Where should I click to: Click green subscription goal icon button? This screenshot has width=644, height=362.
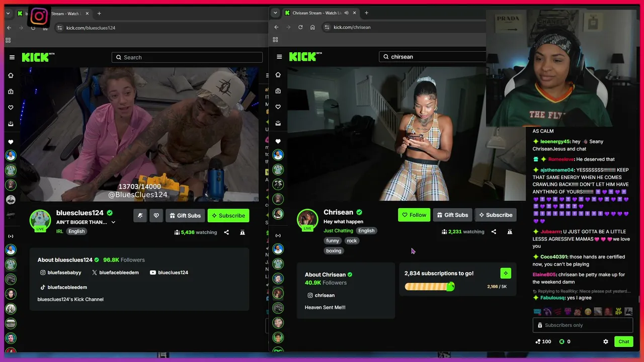point(506,273)
